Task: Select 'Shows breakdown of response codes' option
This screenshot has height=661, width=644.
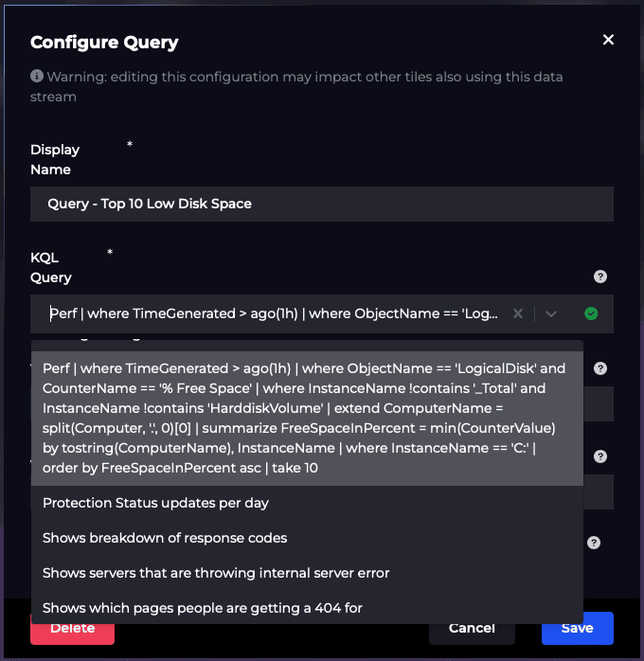Action: click(x=165, y=538)
